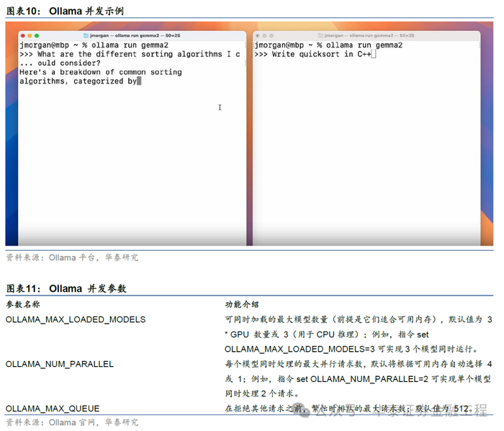This screenshot has height=431, width=504.
Task: Click 'What are the different sorting algorithms' prompt line
Action: [x=130, y=54]
